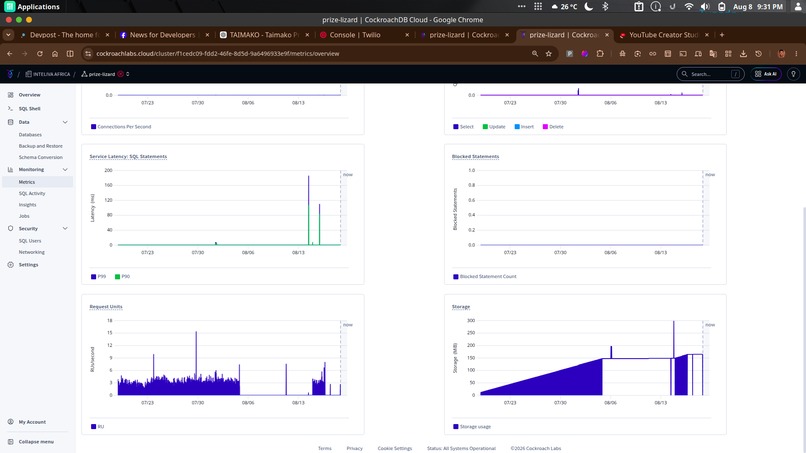The image size is (806, 453).
Task: Switch to YouTube Creator Studio tab
Action: click(663, 35)
